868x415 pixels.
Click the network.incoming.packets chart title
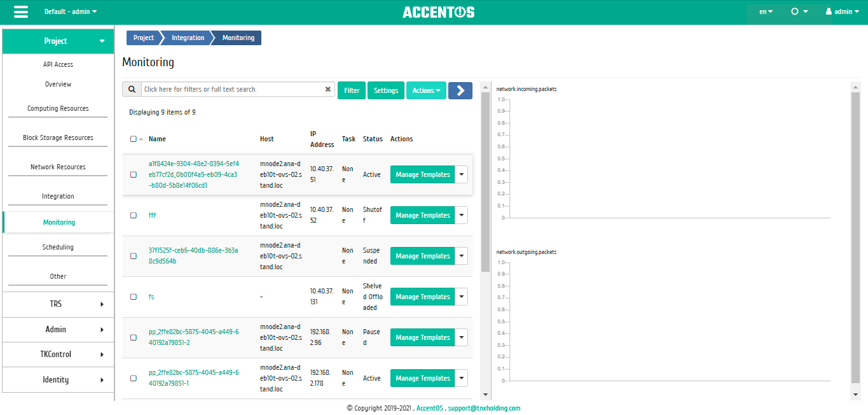[527, 89]
